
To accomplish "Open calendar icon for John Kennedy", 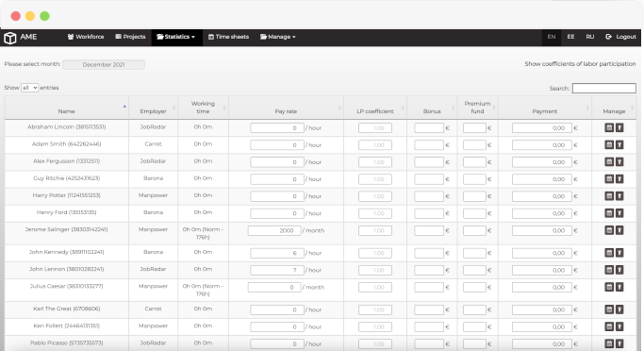I will (609, 253).
